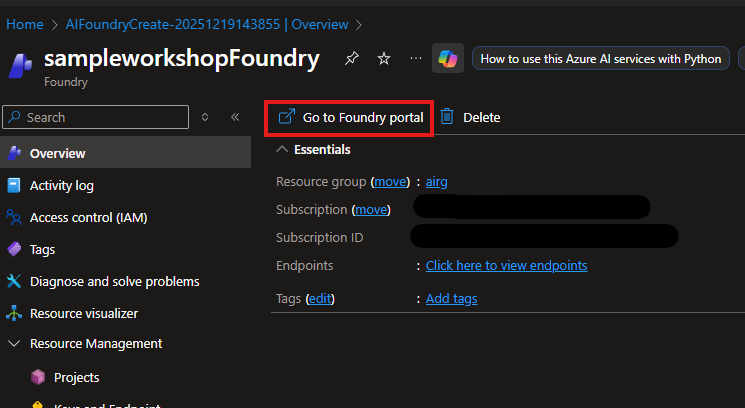
Task: Click move link next to Resource group
Action: (391, 181)
